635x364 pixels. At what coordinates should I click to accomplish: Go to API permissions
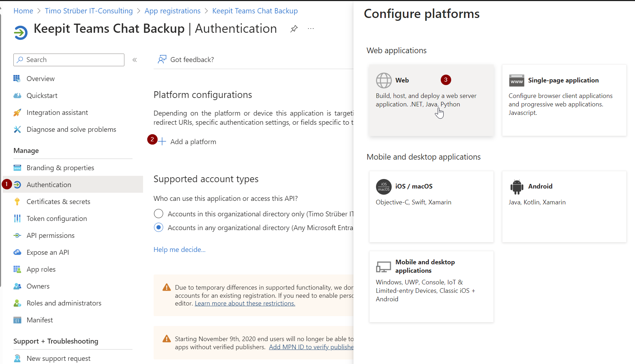tap(50, 235)
